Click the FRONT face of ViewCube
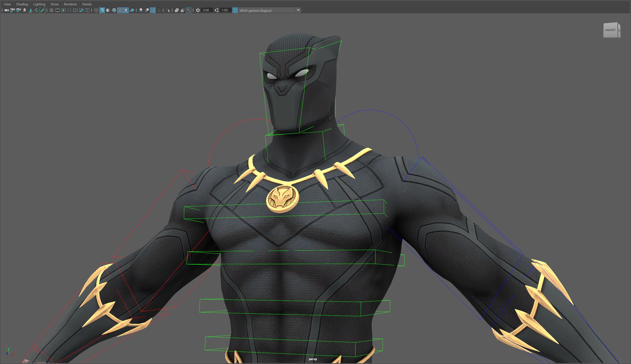Image resolution: width=631 pixels, height=364 pixels. click(x=610, y=30)
